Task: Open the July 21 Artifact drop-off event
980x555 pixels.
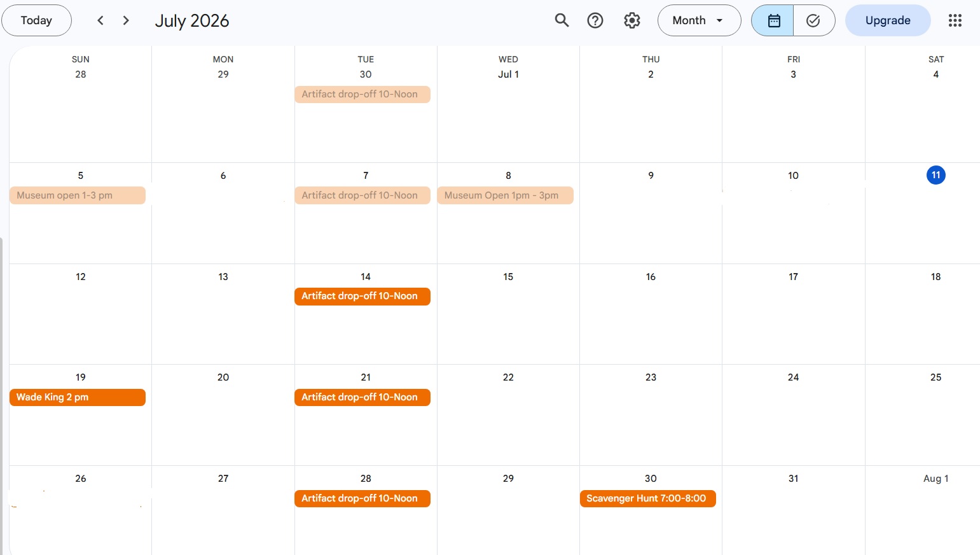Action: coord(362,397)
